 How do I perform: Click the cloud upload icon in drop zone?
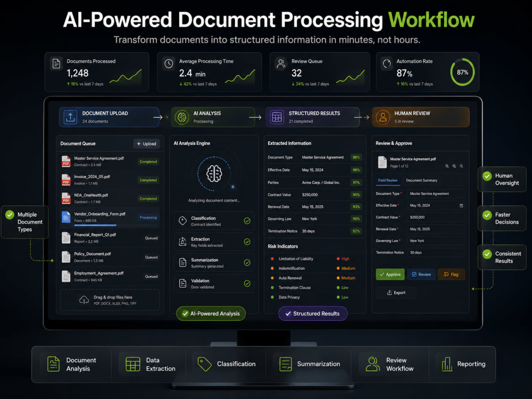(x=84, y=300)
